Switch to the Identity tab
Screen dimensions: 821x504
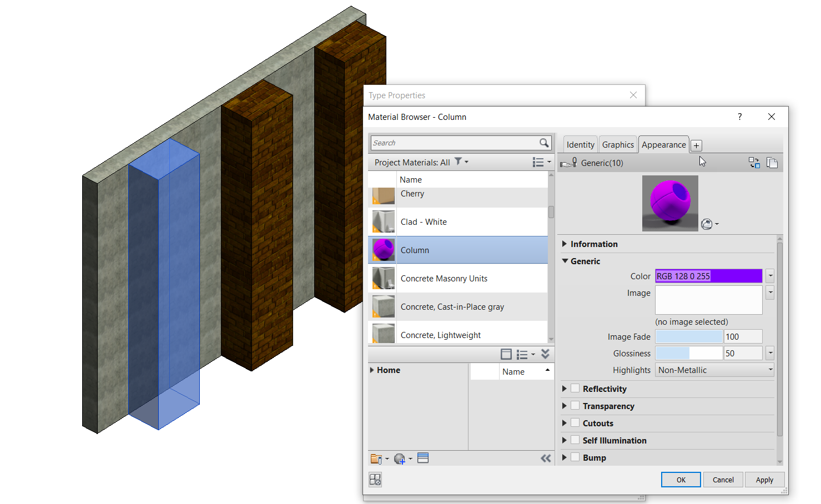[580, 144]
